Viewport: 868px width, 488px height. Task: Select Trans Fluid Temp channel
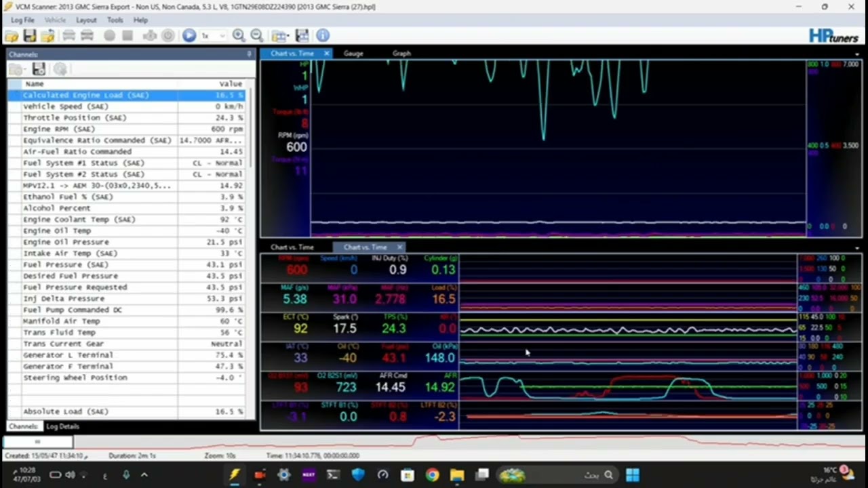(126, 332)
